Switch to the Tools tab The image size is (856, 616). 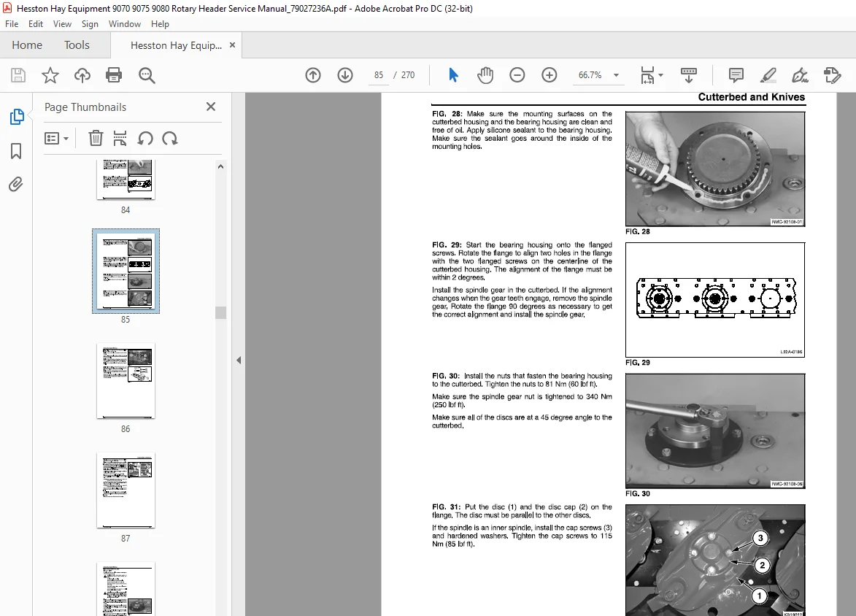[77, 45]
